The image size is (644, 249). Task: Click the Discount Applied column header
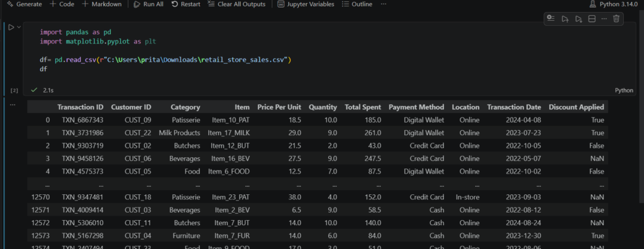tap(576, 107)
